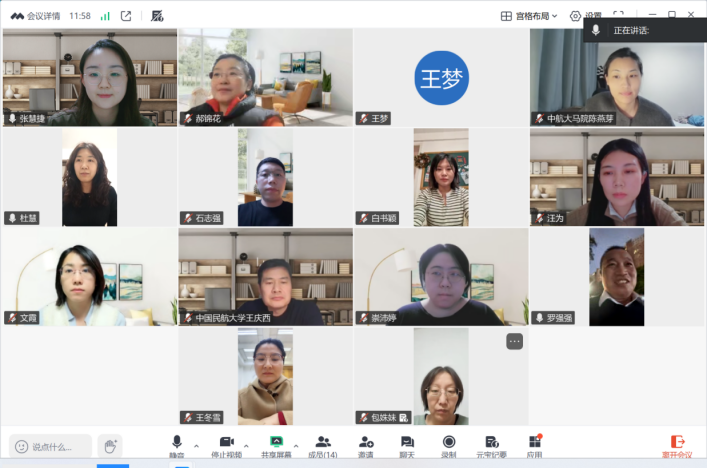Open the grid layout (宫格布局) dropdown
The width and height of the screenshot is (707, 468).
(x=529, y=16)
